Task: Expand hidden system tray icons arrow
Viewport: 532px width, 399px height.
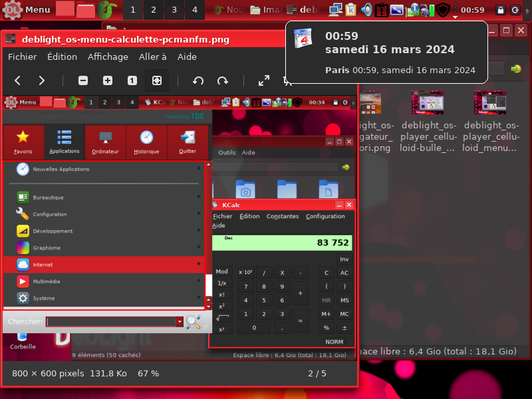Action: coord(455,16)
